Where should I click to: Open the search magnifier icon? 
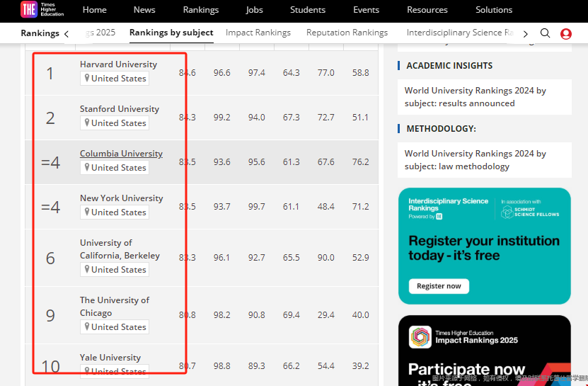[x=546, y=33]
